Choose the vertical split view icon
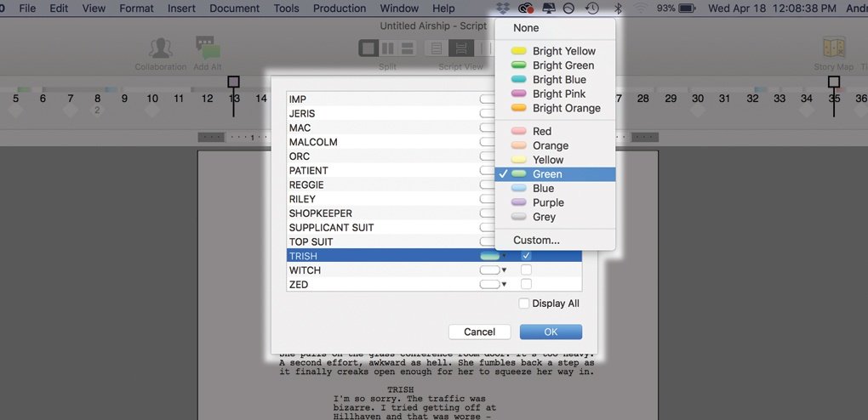The image size is (868, 420). click(388, 48)
